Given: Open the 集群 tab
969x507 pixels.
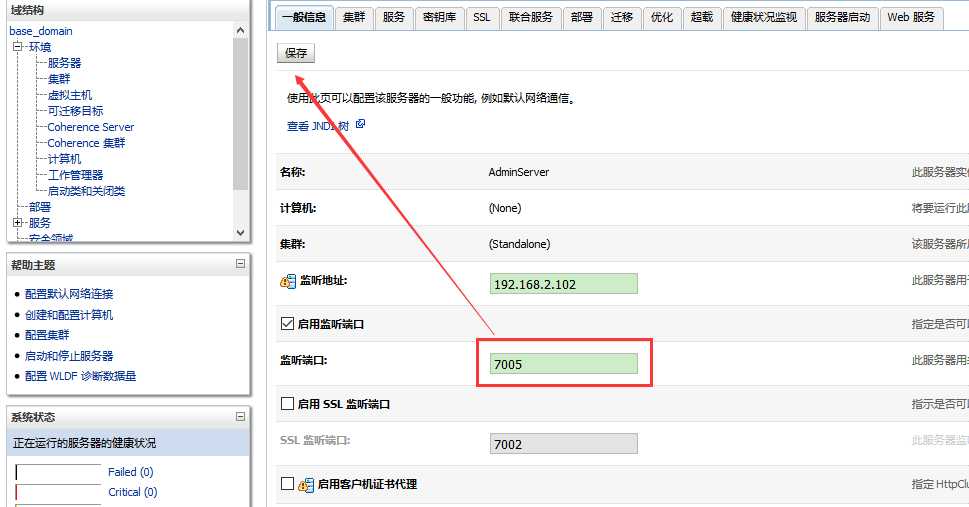Looking at the screenshot, I should coord(354,18).
